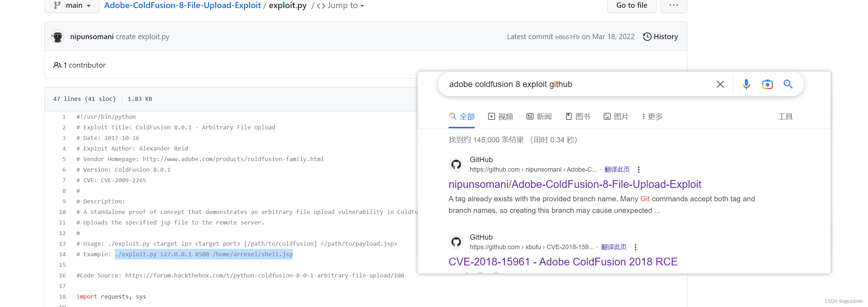Open three-dot menu of nipunsomani result
The width and height of the screenshot is (868, 307).
(639, 170)
